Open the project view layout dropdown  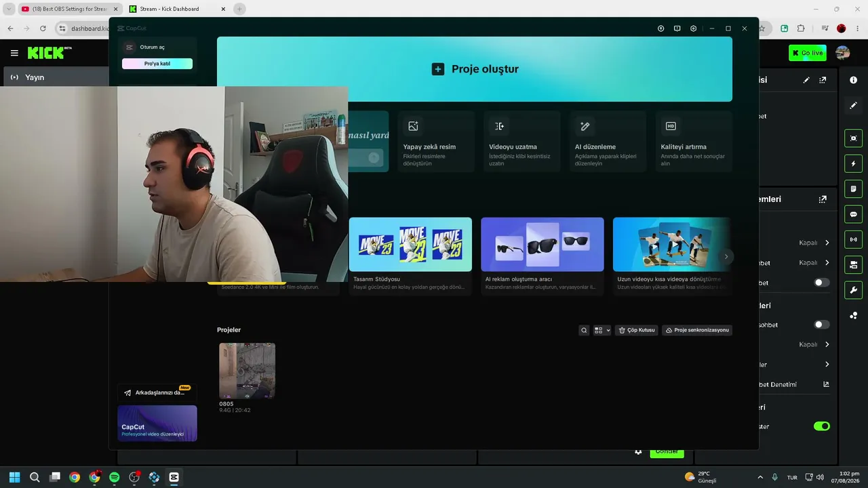pyautogui.click(x=602, y=330)
